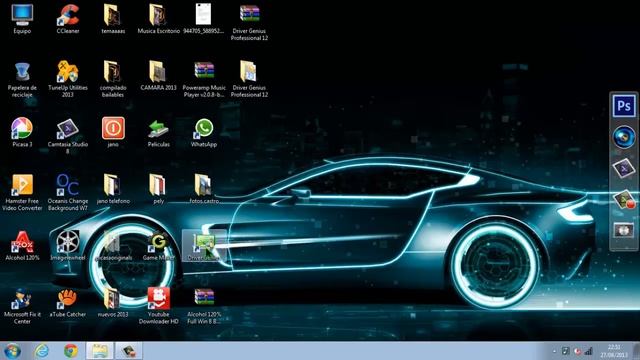The width and height of the screenshot is (640, 360).
Task: Open the pely folder
Action: coord(158,189)
